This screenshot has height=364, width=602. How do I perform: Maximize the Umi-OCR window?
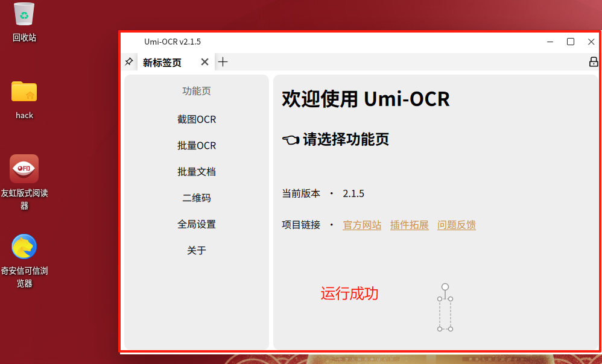(571, 42)
